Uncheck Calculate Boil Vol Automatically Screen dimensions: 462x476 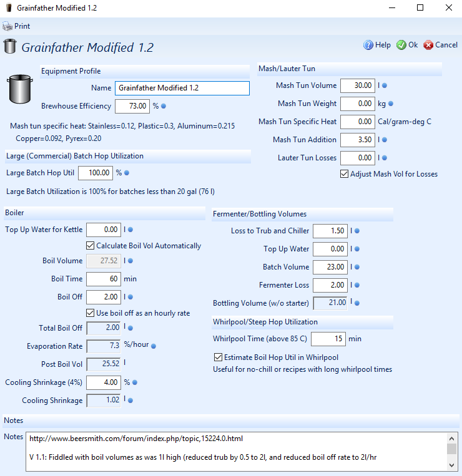[x=90, y=246]
